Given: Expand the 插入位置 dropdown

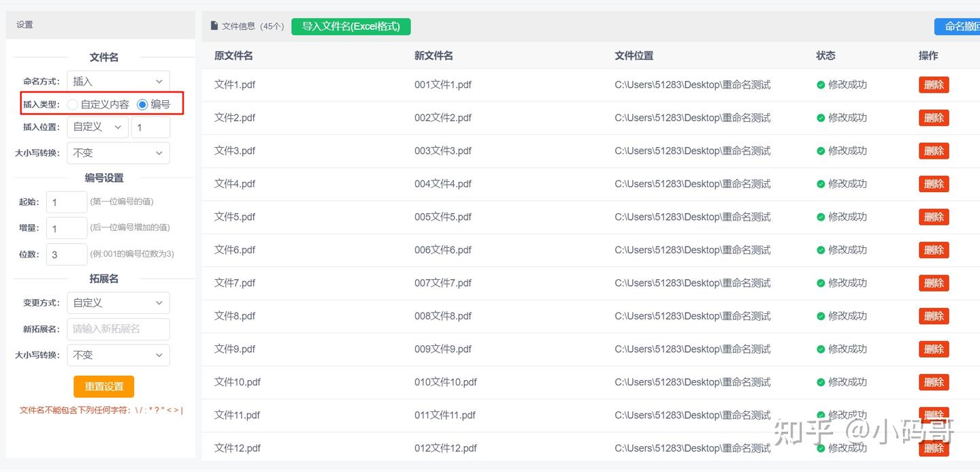Looking at the screenshot, I should point(98,127).
